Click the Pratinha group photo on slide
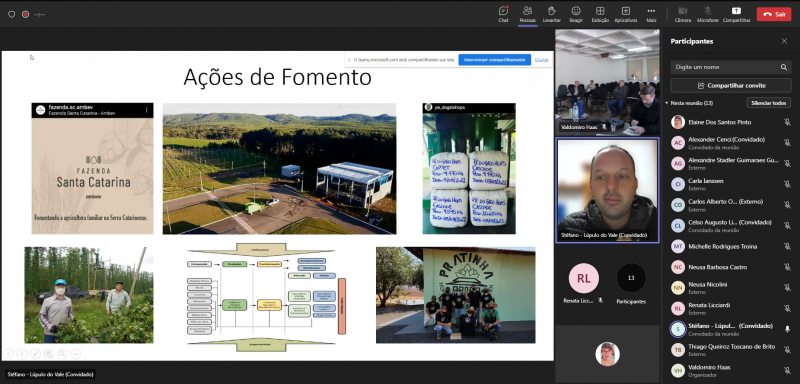The height and width of the screenshot is (384, 800). 456,295
